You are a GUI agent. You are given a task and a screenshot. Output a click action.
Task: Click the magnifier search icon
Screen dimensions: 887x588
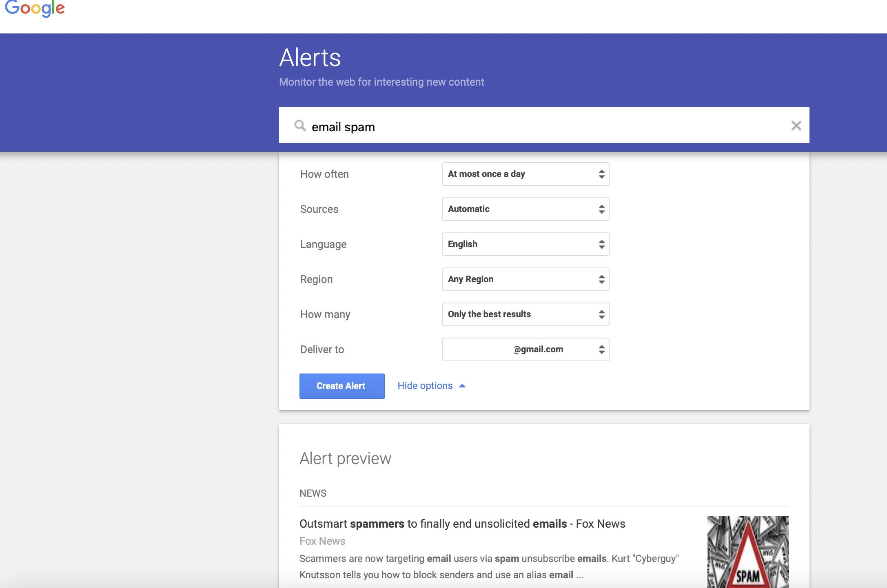[300, 126]
